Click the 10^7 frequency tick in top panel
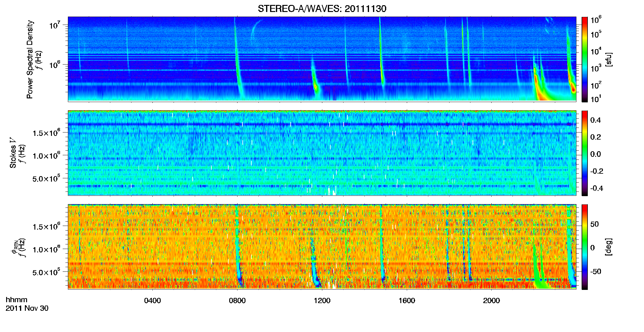The width and height of the screenshot is (644, 332). click(55, 25)
